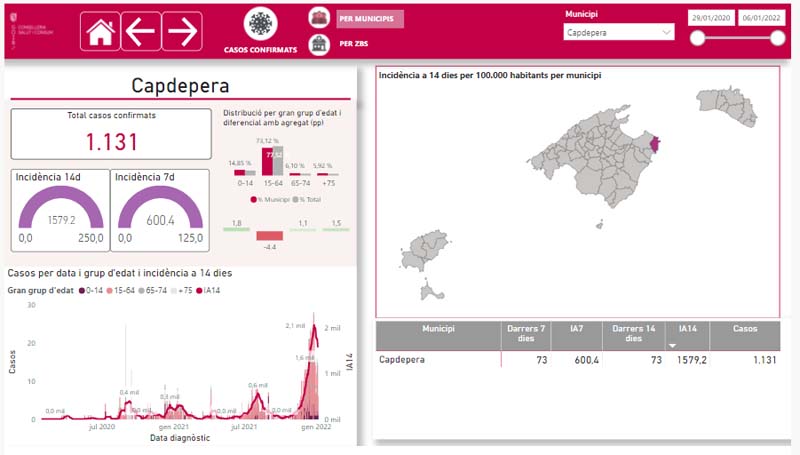This screenshot has height=455, width=800.
Task: Toggle the 0-14 age group legend
Action: [x=91, y=290]
